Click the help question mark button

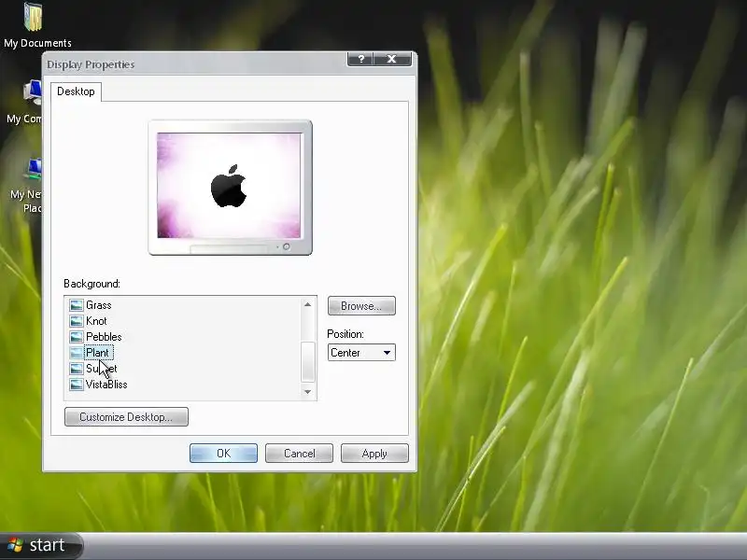[361, 59]
